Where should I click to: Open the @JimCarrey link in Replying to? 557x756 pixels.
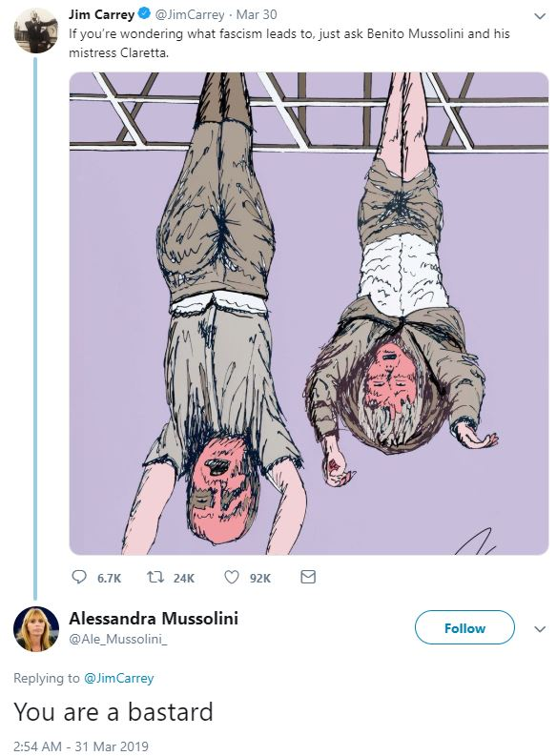118,678
